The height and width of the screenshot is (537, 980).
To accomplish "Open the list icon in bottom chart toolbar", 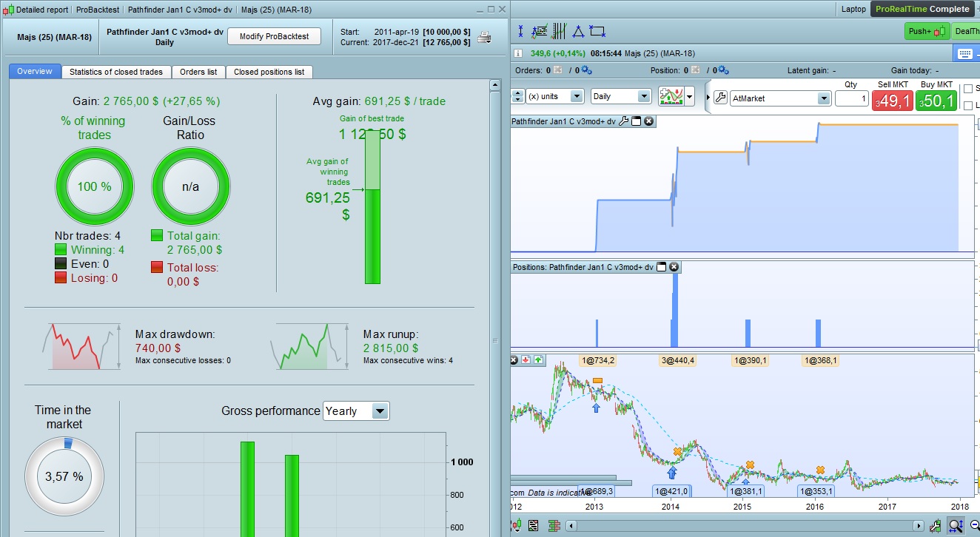I will (x=534, y=526).
